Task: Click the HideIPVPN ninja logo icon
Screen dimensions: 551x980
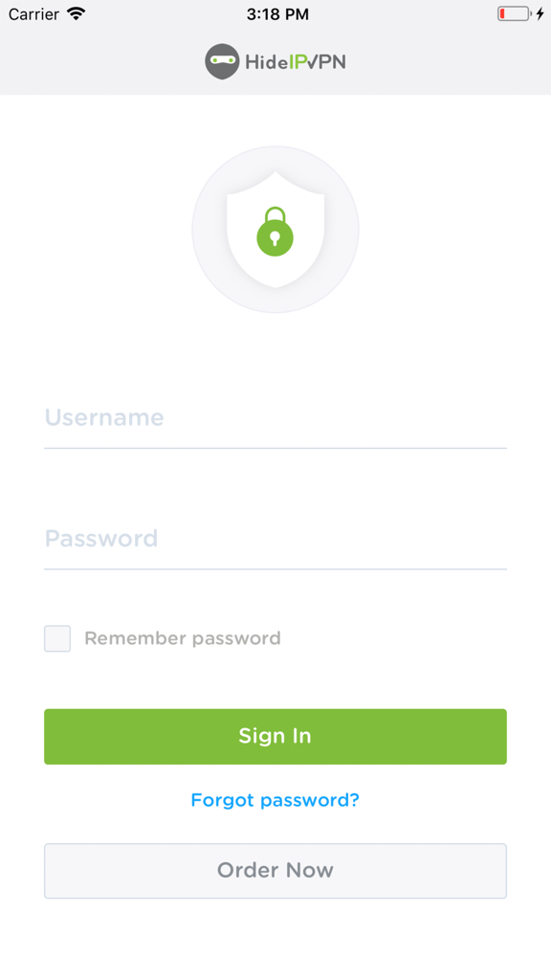Action: pyautogui.click(x=221, y=60)
